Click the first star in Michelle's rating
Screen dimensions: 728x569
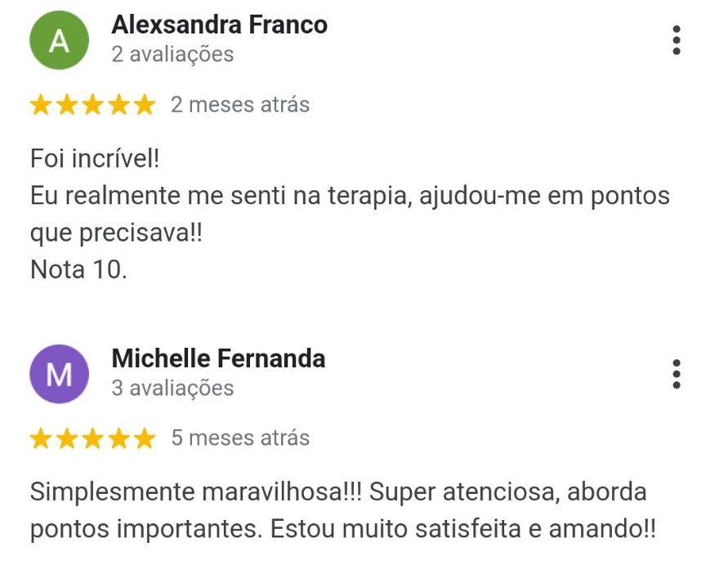(41, 438)
